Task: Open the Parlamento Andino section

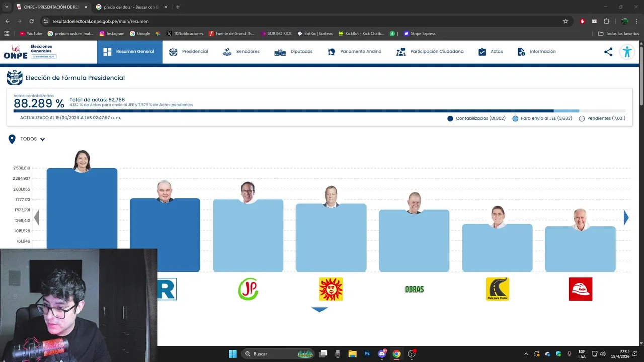Action: [x=354, y=52]
